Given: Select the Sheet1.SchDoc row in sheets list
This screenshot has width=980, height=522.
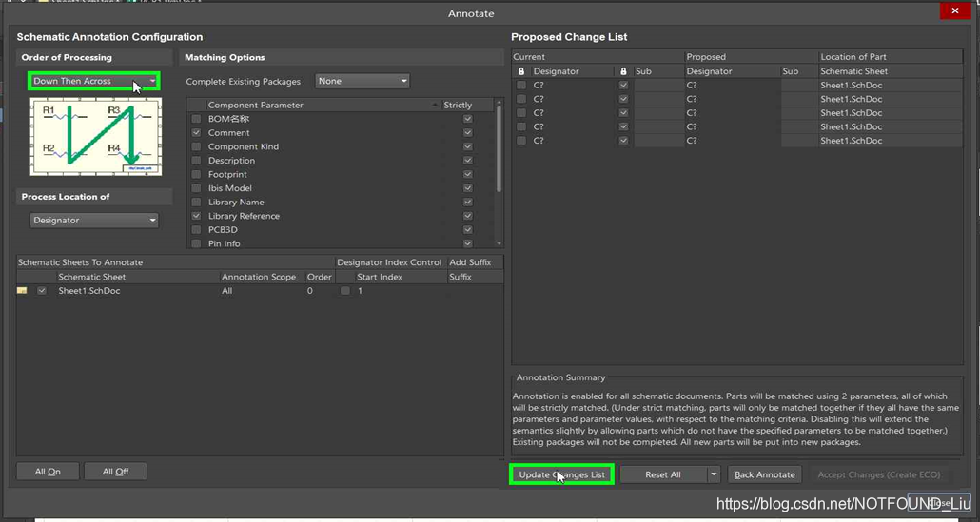Looking at the screenshot, I should [x=260, y=291].
